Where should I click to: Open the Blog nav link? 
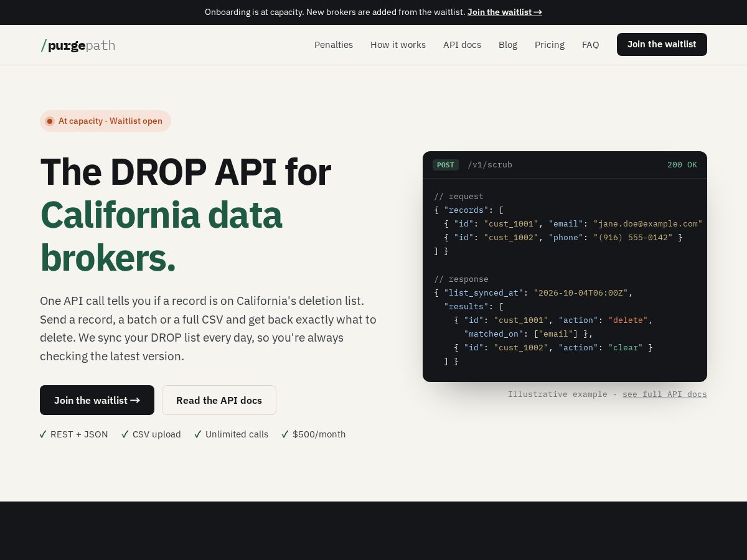[x=508, y=45]
